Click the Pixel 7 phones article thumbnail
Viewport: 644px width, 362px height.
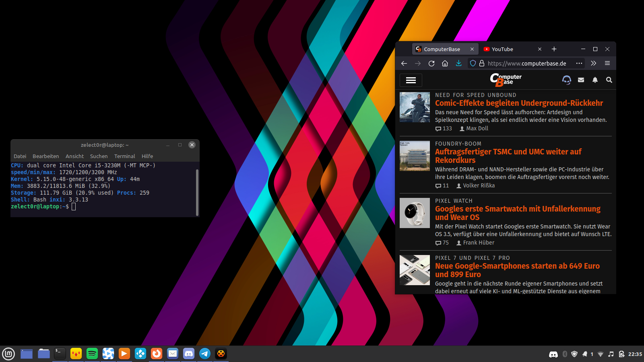(415, 270)
